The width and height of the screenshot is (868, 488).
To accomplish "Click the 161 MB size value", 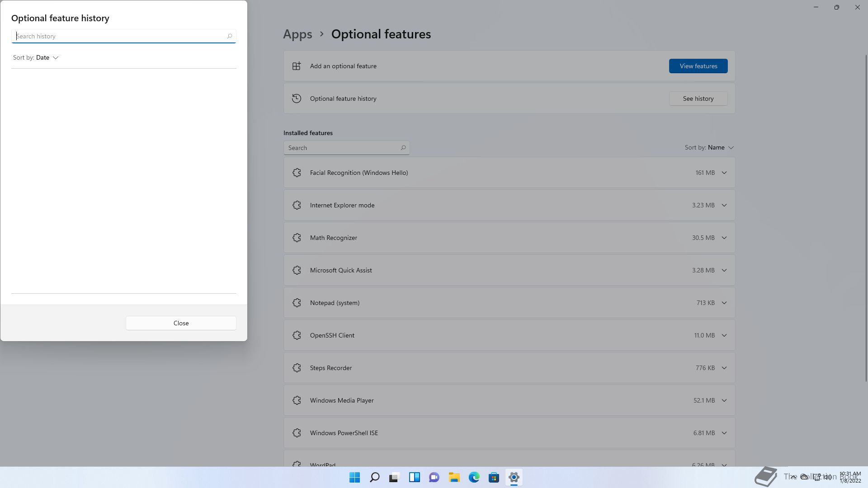I will [705, 173].
